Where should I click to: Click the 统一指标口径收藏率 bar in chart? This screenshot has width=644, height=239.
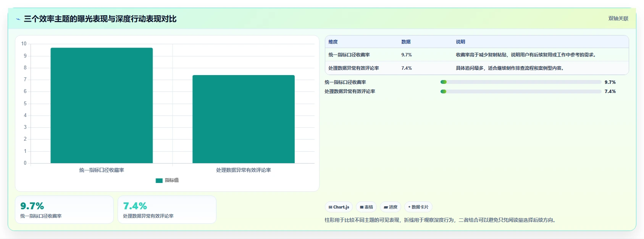[x=102, y=105]
